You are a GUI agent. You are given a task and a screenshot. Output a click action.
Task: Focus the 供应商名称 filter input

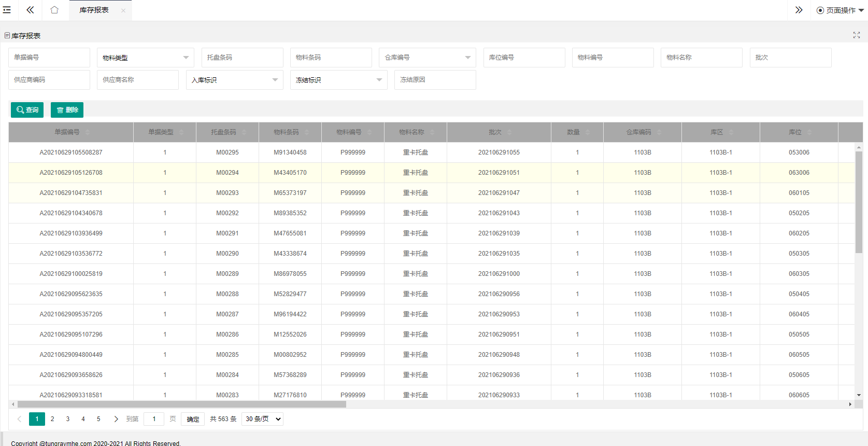pos(138,80)
